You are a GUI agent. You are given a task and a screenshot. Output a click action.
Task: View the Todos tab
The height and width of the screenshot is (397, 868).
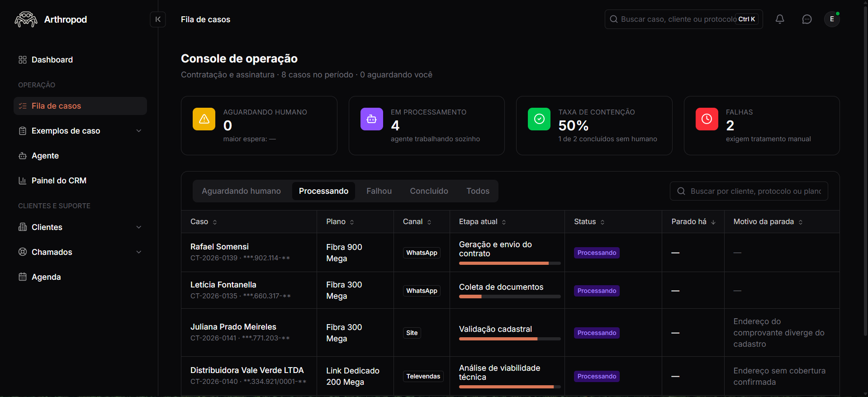[478, 191]
